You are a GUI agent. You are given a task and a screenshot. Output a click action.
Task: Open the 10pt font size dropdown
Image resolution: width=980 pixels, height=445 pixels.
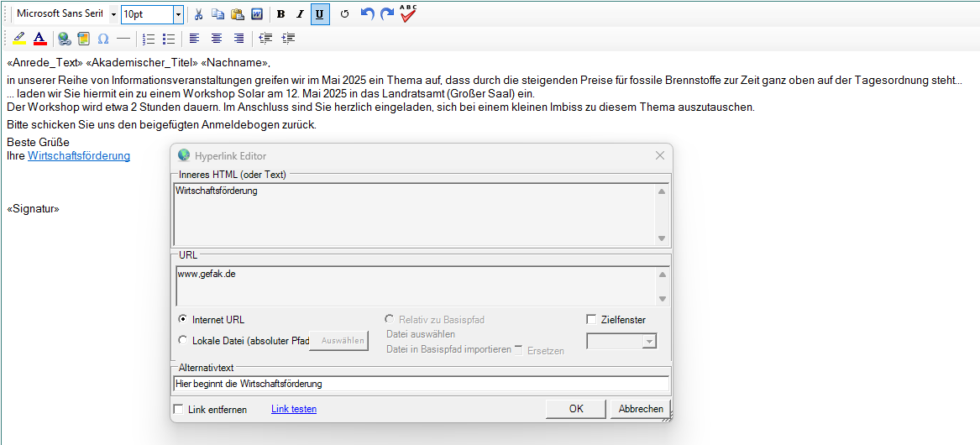tap(178, 13)
